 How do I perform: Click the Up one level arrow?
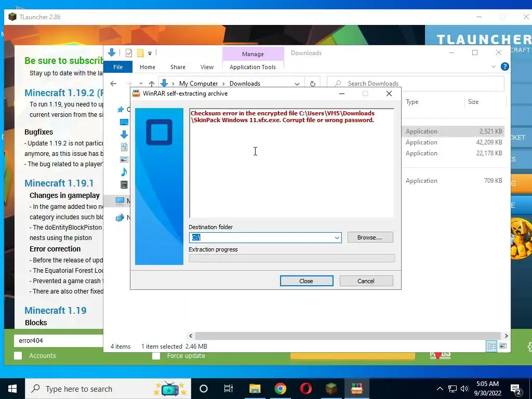coord(152,84)
